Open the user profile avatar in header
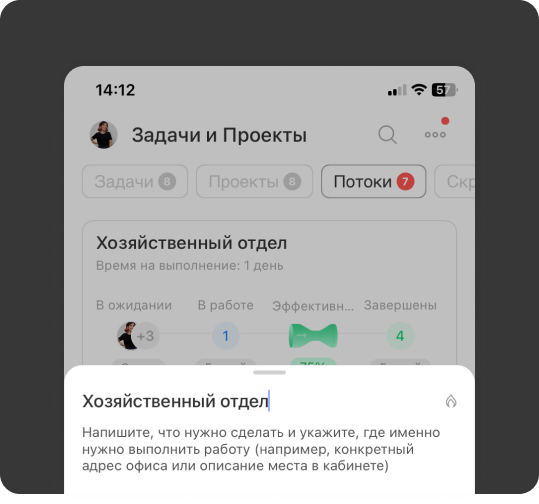 click(103, 135)
